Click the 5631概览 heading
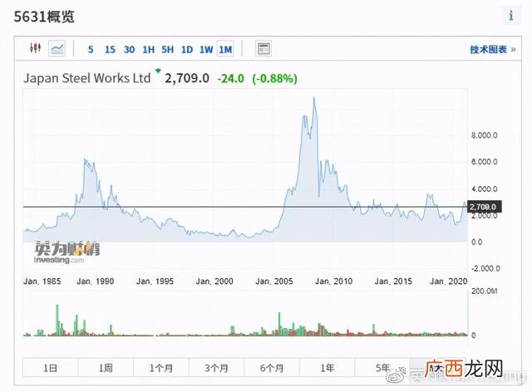 [44, 17]
